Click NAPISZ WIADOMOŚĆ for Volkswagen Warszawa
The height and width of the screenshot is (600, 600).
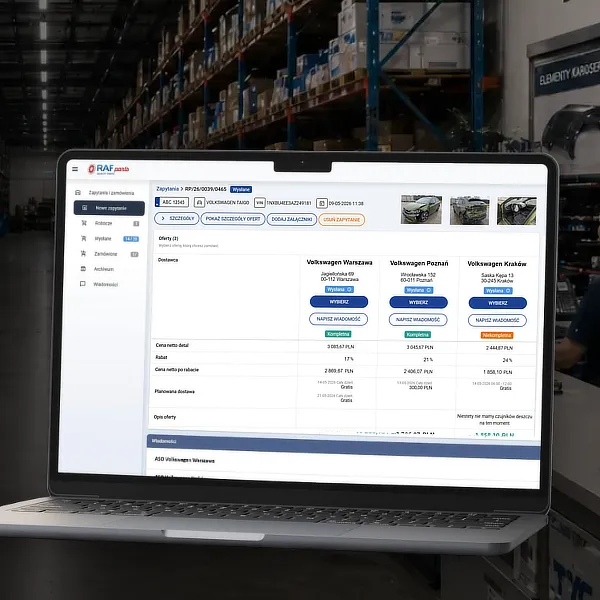339,319
